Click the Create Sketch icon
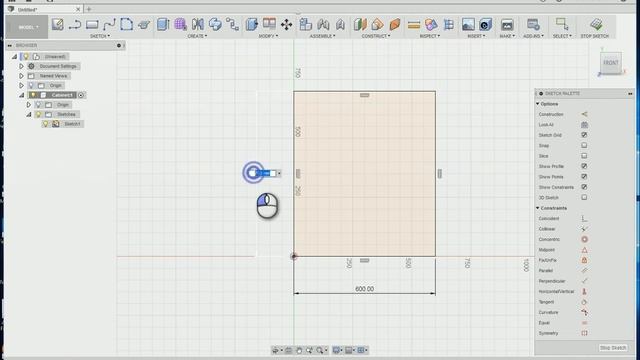 coord(58,24)
